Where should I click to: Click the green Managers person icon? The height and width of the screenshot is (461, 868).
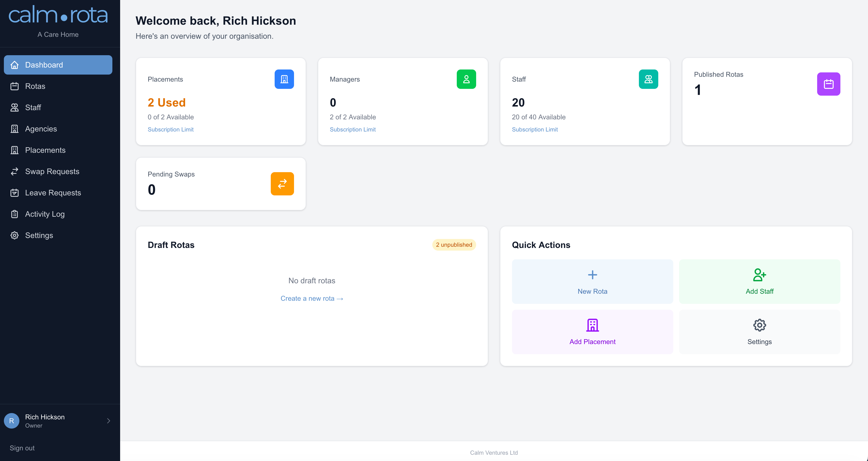[x=466, y=79]
